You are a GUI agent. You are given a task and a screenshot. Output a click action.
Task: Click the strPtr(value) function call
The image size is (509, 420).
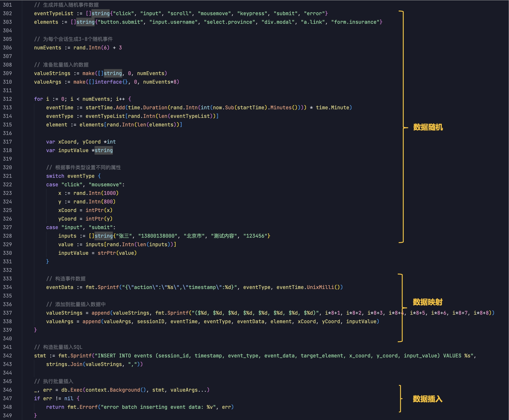pyautogui.click(x=117, y=253)
